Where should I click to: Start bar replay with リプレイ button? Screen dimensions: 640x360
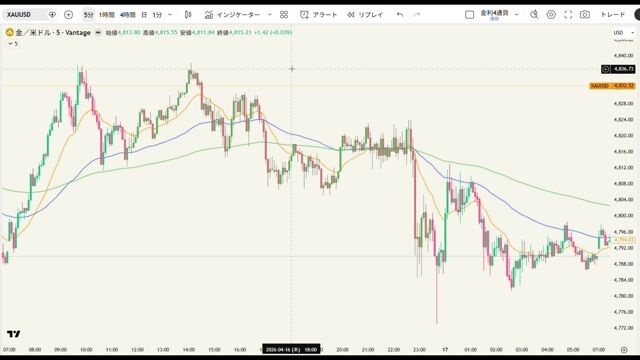pyautogui.click(x=365, y=15)
